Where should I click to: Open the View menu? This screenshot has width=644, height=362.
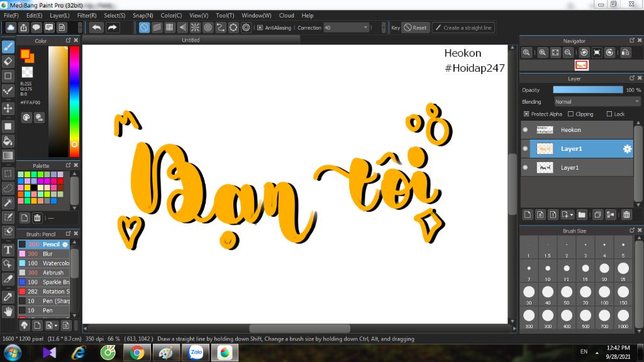click(198, 15)
